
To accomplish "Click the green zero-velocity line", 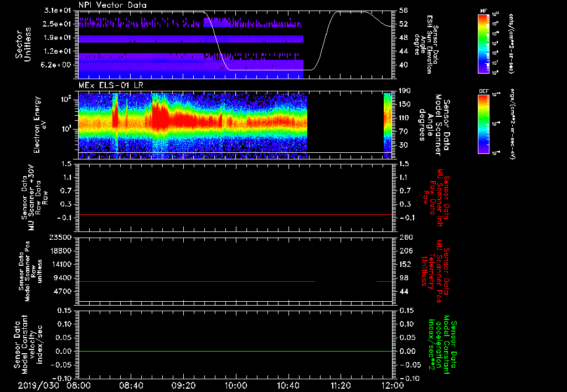I will (235, 351).
